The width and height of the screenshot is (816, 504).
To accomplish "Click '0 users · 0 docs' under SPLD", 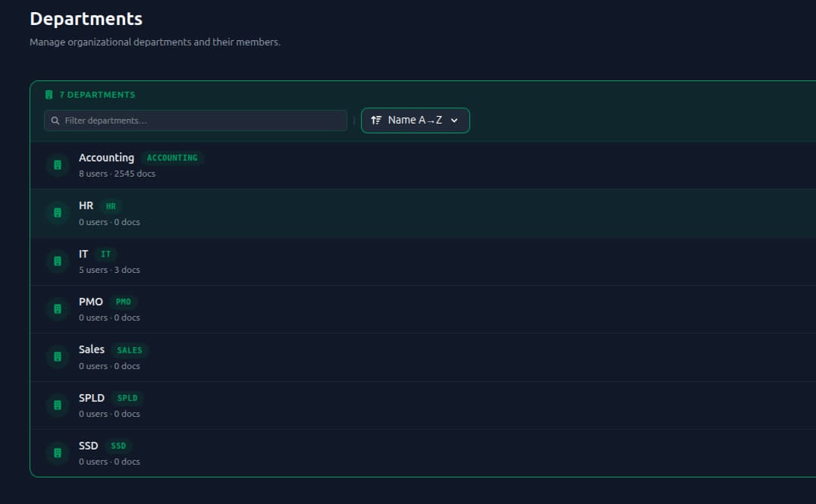I will (109, 414).
